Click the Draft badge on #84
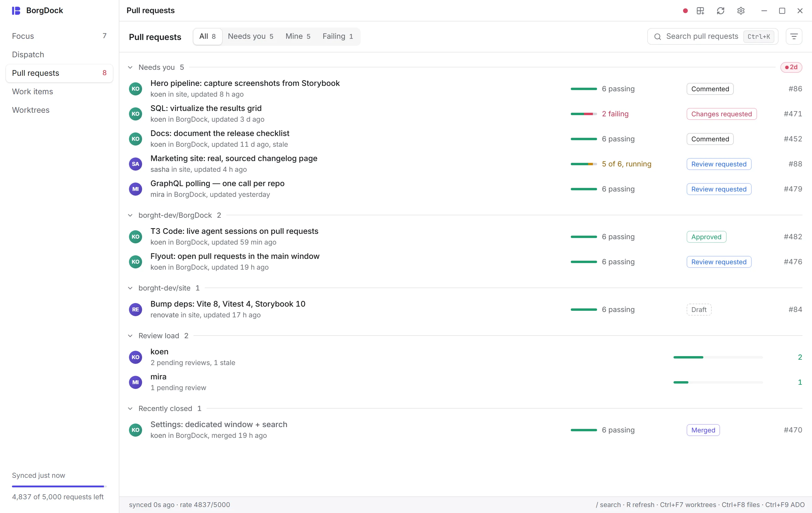 [x=699, y=310]
